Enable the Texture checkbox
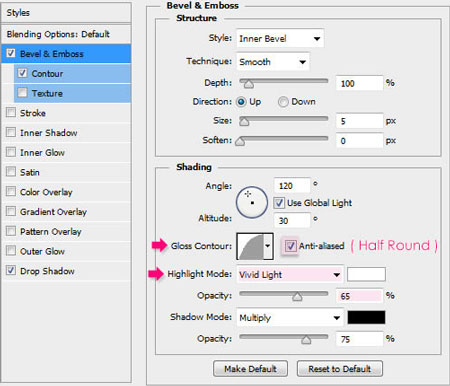Screen dimensions: 450x386 coord(22,92)
